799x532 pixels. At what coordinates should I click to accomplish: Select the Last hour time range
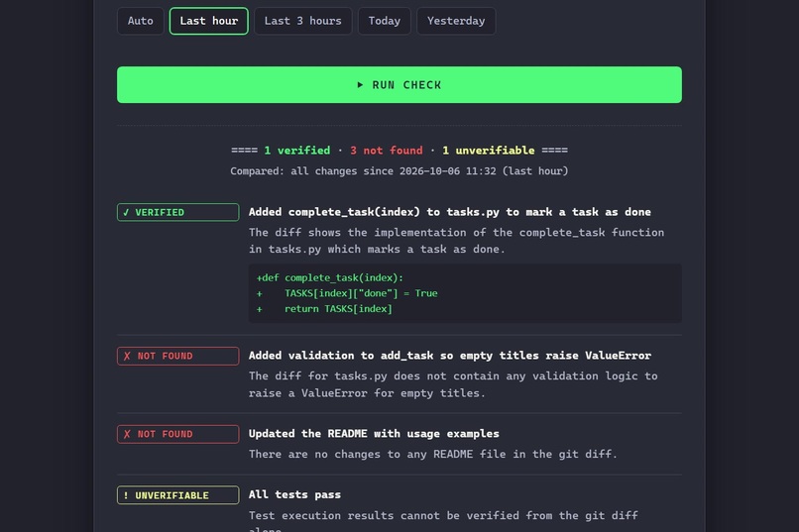tap(209, 21)
